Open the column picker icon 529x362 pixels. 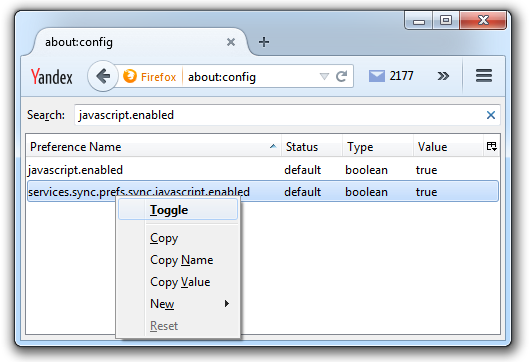coord(492,146)
